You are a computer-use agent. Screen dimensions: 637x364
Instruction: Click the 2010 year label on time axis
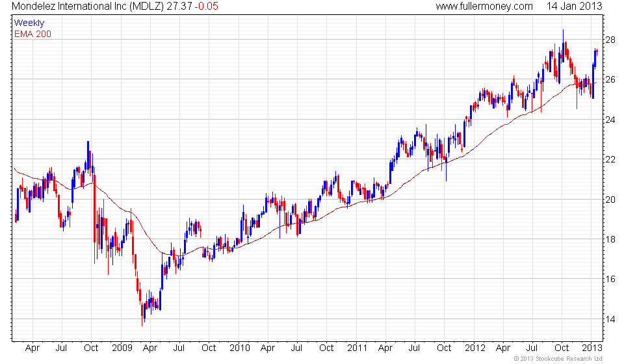tap(240, 348)
